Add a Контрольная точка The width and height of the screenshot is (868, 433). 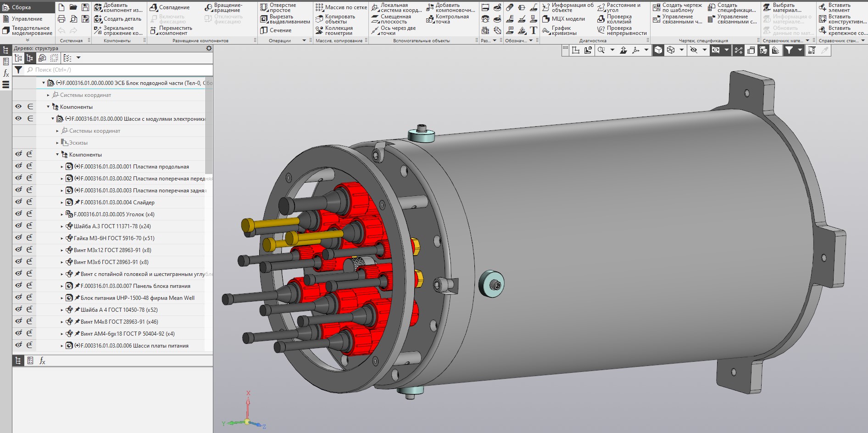[x=447, y=19]
